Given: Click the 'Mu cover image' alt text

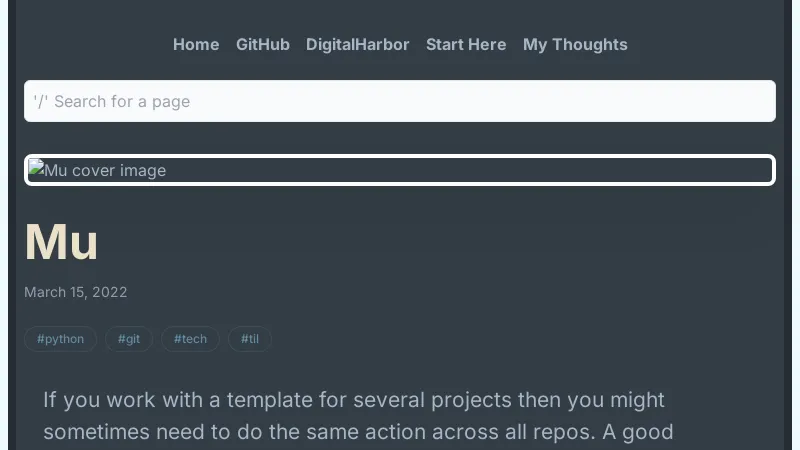Looking at the screenshot, I should [x=106, y=171].
